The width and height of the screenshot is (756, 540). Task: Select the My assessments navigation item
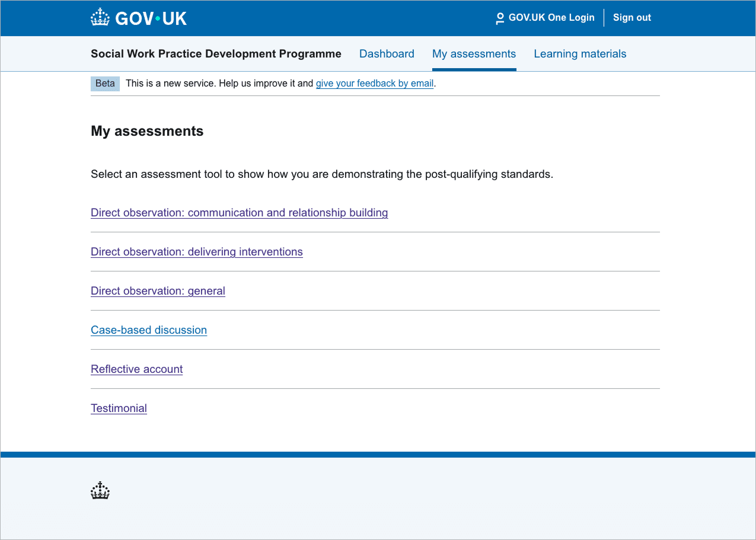pos(474,53)
